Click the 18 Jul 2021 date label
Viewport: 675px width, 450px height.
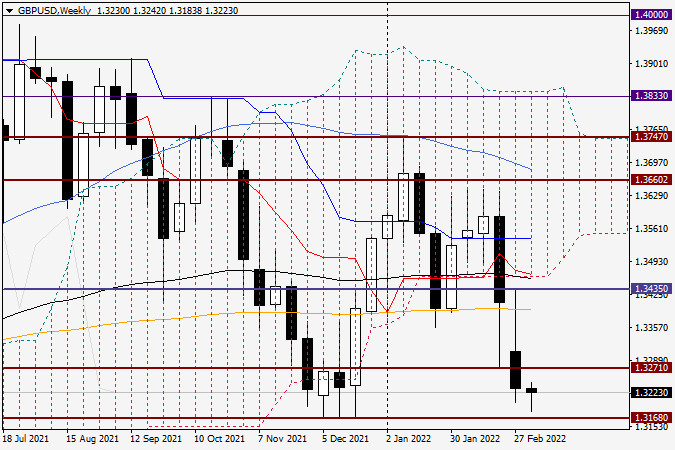(x=26, y=439)
